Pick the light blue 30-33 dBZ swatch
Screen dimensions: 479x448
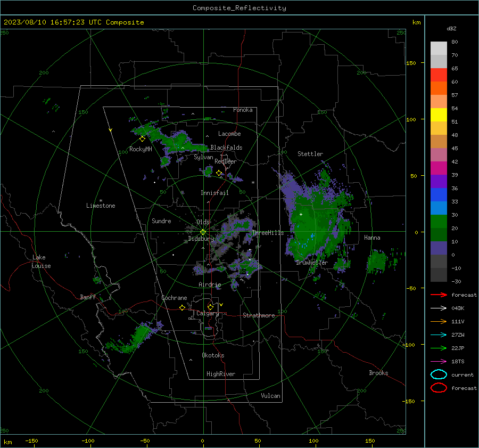click(x=439, y=208)
